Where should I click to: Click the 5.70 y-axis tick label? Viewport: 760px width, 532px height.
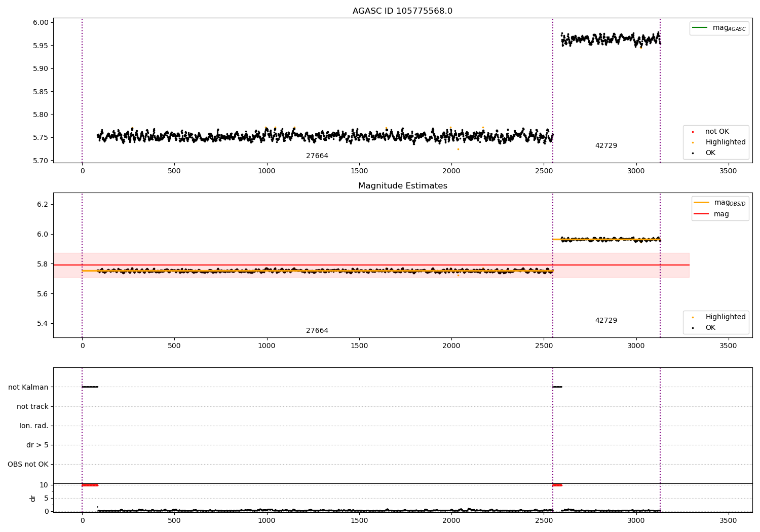point(41,161)
